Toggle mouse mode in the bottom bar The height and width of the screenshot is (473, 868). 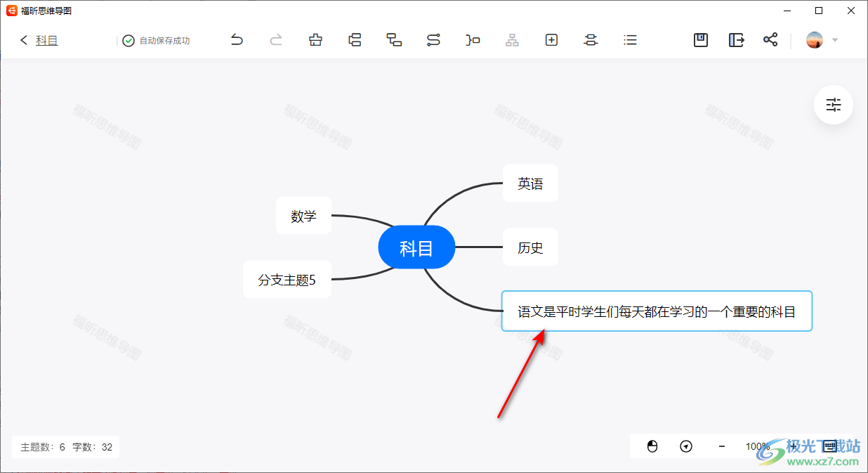pyautogui.click(x=652, y=446)
